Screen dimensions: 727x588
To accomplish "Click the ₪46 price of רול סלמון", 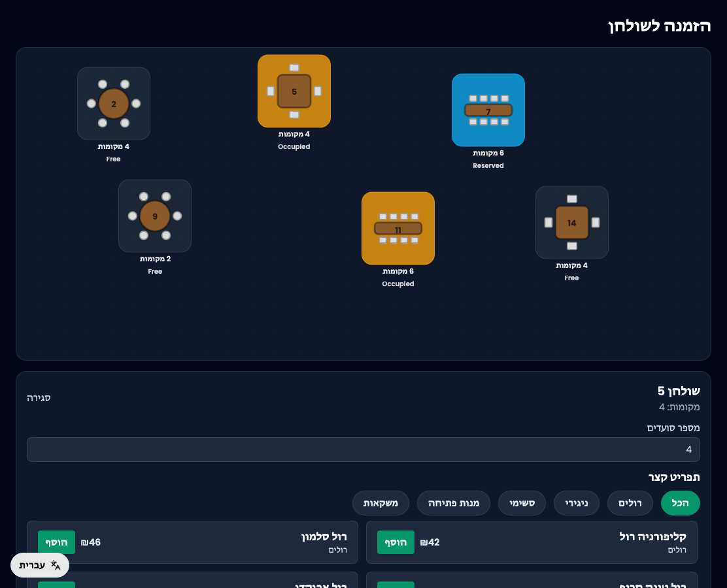I will point(91,542).
